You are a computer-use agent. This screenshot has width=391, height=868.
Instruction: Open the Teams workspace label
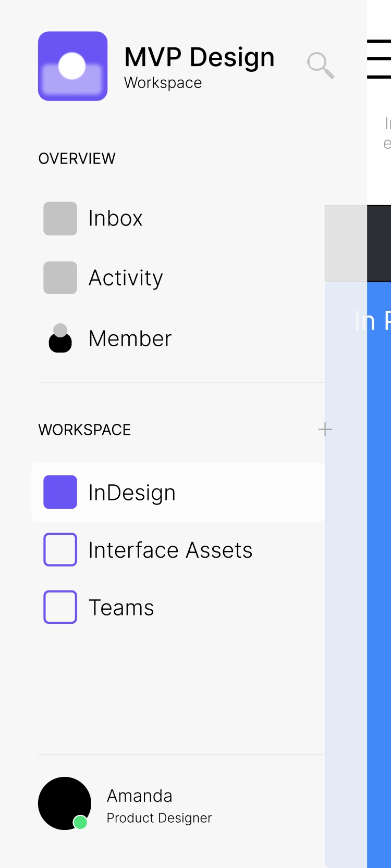(x=121, y=608)
